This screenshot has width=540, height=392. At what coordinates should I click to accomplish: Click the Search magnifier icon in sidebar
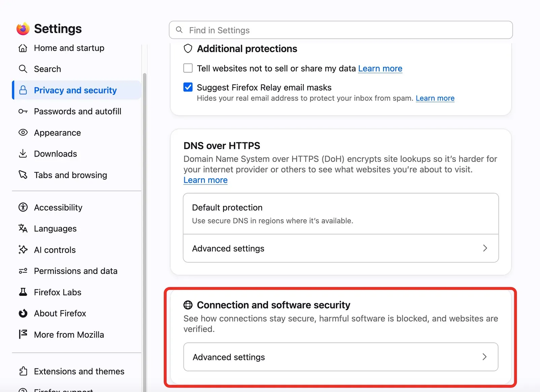point(23,69)
